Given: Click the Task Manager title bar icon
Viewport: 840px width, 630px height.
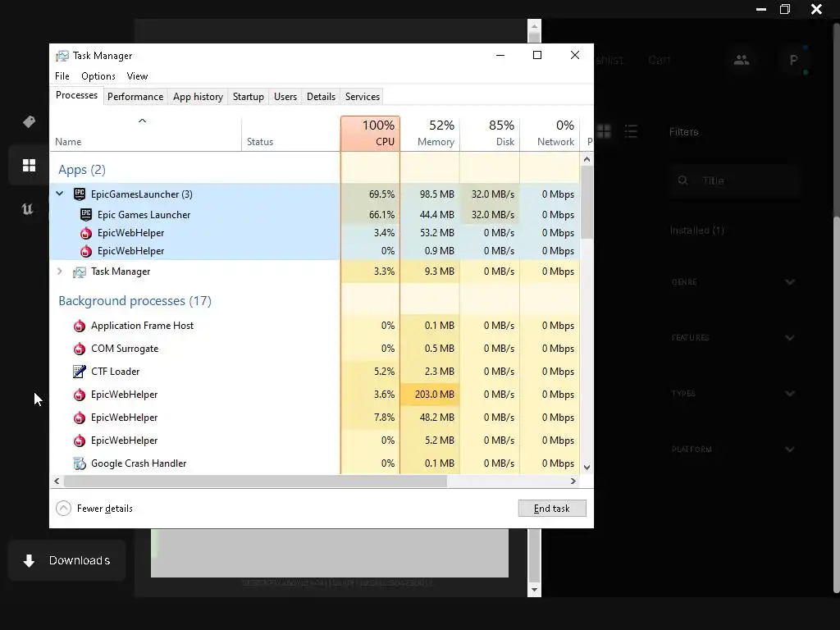Looking at the screenshot, I should [x=62, y=56].
